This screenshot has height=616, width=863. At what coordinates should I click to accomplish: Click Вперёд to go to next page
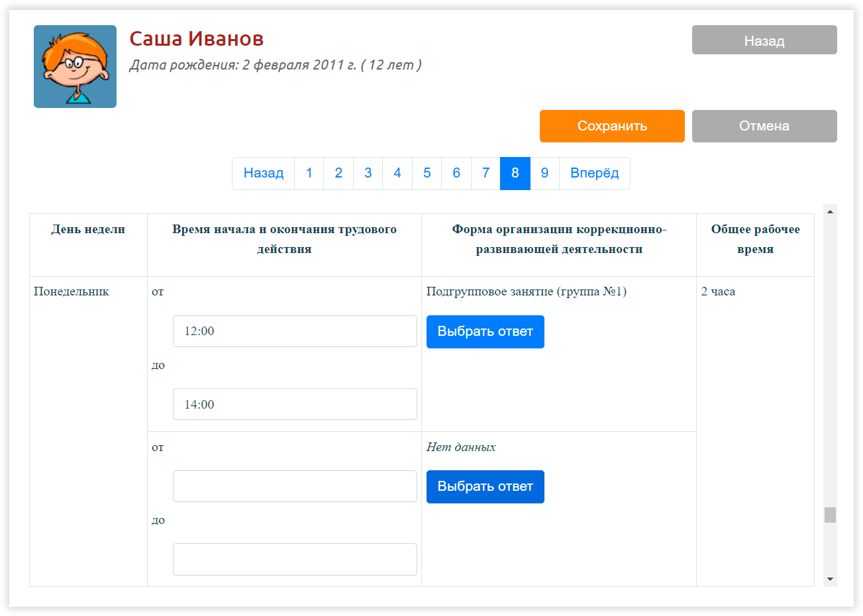coord(594,174)
